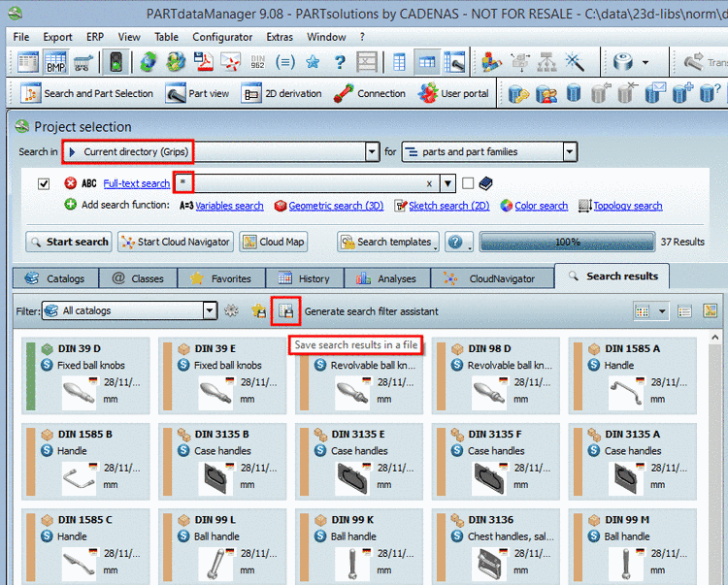Open the 'All catalogs' filter dropdown
Viewport: 728px width, 585px height.
click(210, 310)
